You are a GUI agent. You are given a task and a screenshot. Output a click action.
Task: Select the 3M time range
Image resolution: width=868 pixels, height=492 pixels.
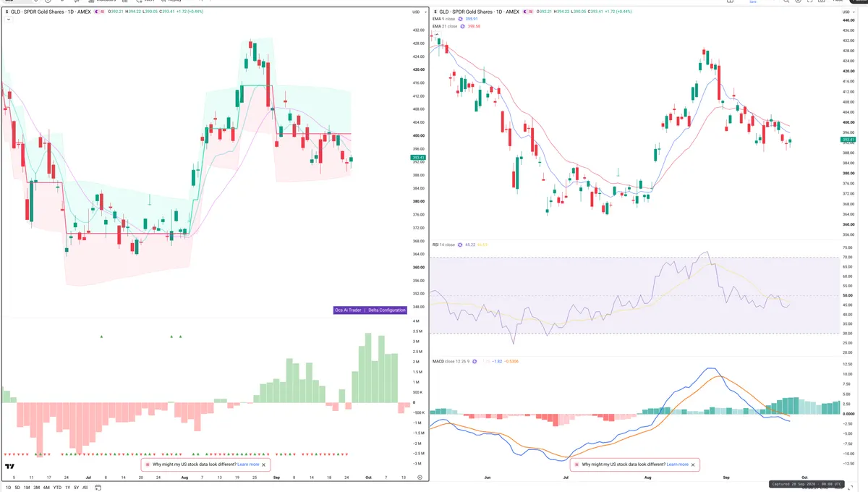tap(36, 488)
